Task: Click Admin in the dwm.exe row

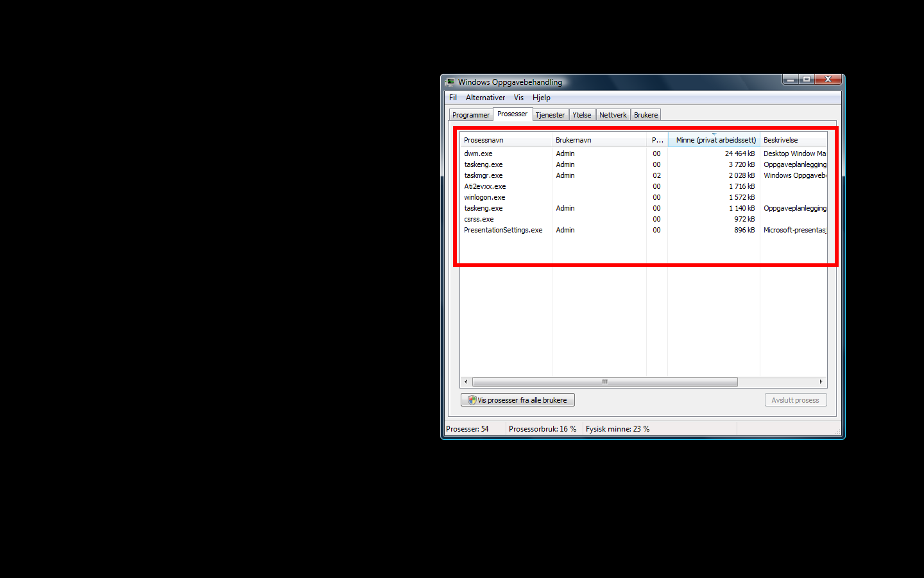Action: coord(565,153)
